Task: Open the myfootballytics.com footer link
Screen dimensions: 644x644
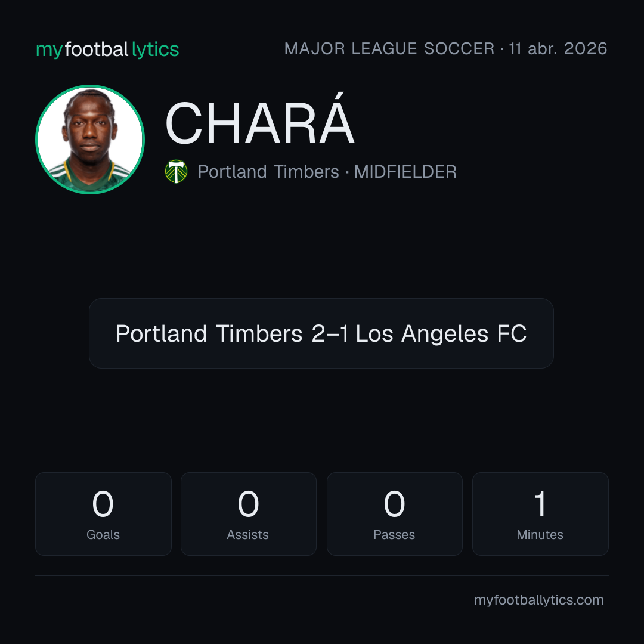Action: tap(539, 600)
